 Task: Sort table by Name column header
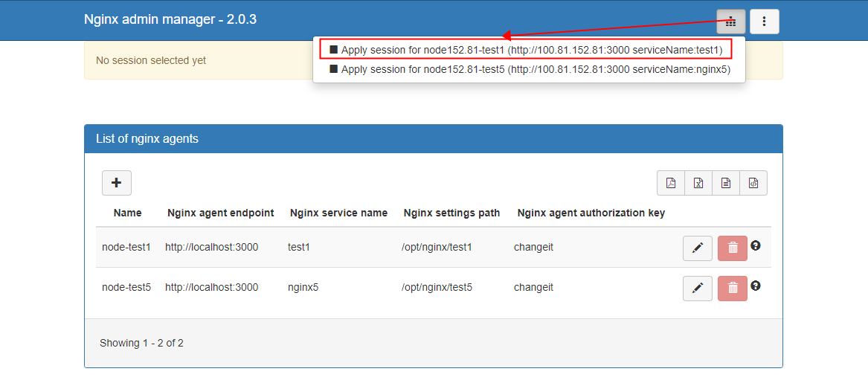(x=127, y=213)
